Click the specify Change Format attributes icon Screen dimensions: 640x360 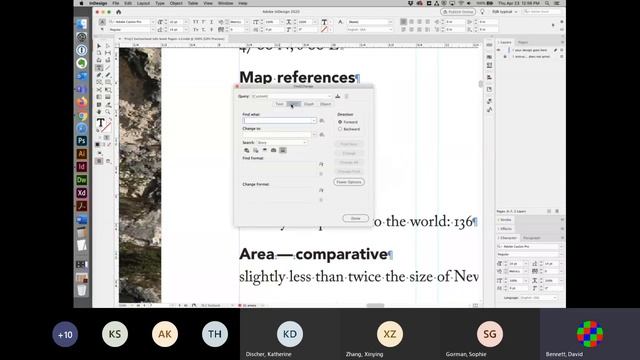[x=321, y=190]
